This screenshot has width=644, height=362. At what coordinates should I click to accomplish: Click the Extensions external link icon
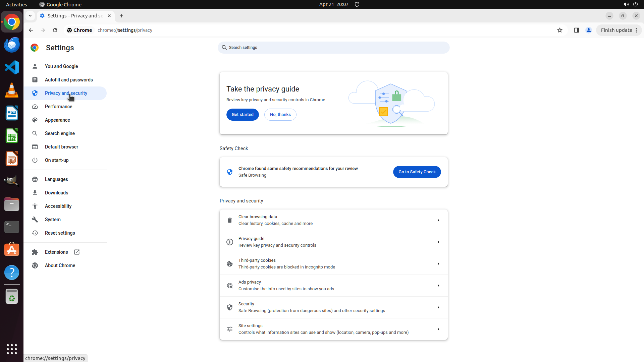click(x=77, y=252)
